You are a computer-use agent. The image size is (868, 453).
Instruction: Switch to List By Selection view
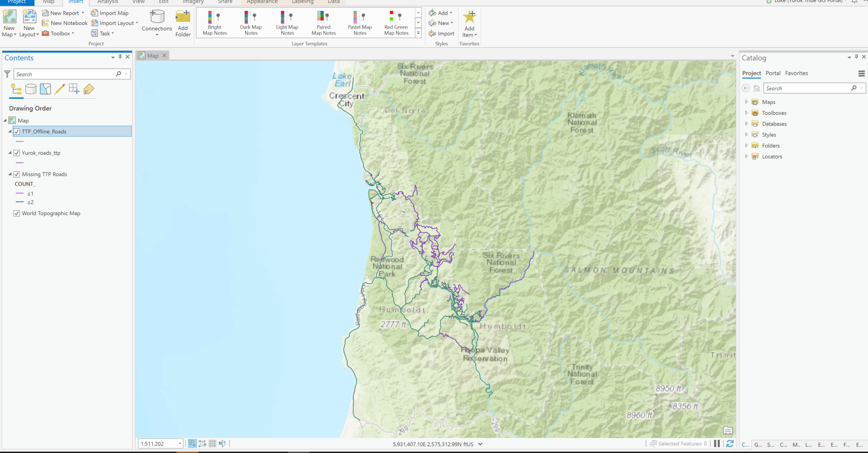[x=45, y=89]
